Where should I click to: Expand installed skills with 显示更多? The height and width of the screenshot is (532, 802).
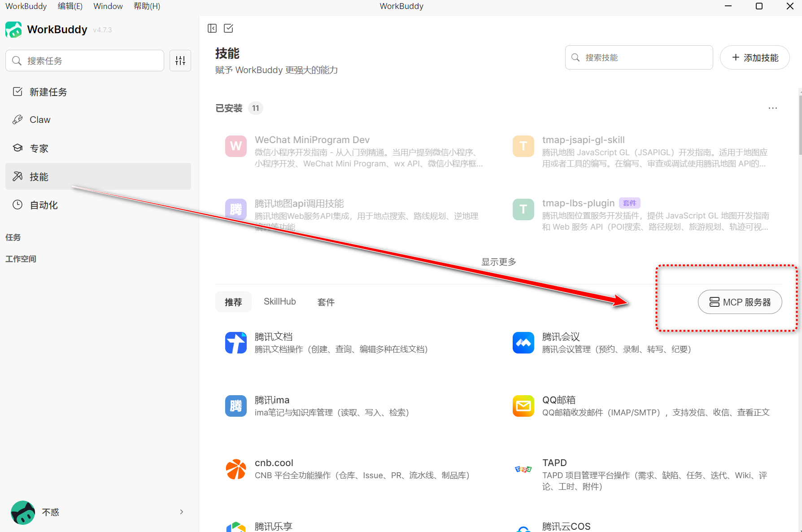tap(499, 262)
